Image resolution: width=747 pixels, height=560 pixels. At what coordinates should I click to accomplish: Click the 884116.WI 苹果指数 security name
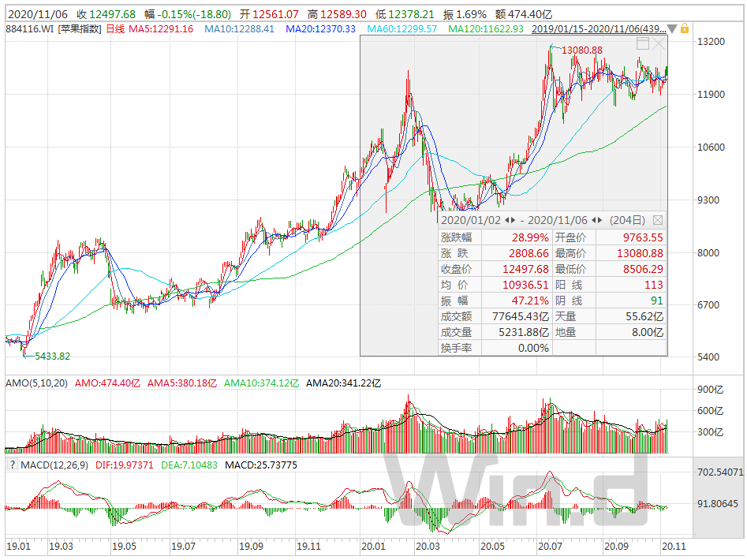54,29
